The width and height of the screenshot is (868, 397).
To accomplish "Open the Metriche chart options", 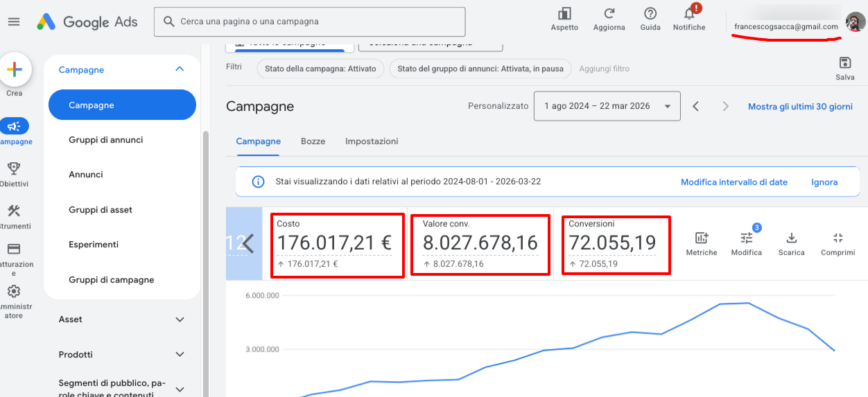I will pyautogui.click(x=701, y=239).
